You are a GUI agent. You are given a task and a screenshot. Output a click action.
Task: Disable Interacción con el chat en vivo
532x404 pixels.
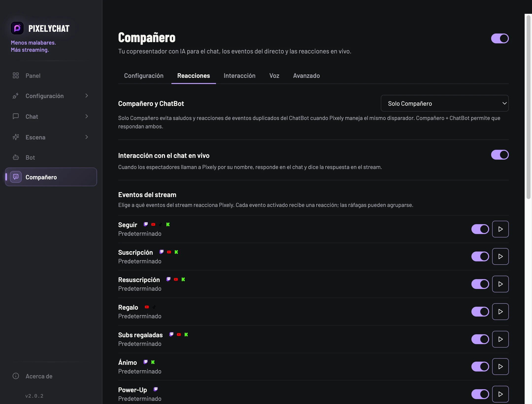click(500, 155)
